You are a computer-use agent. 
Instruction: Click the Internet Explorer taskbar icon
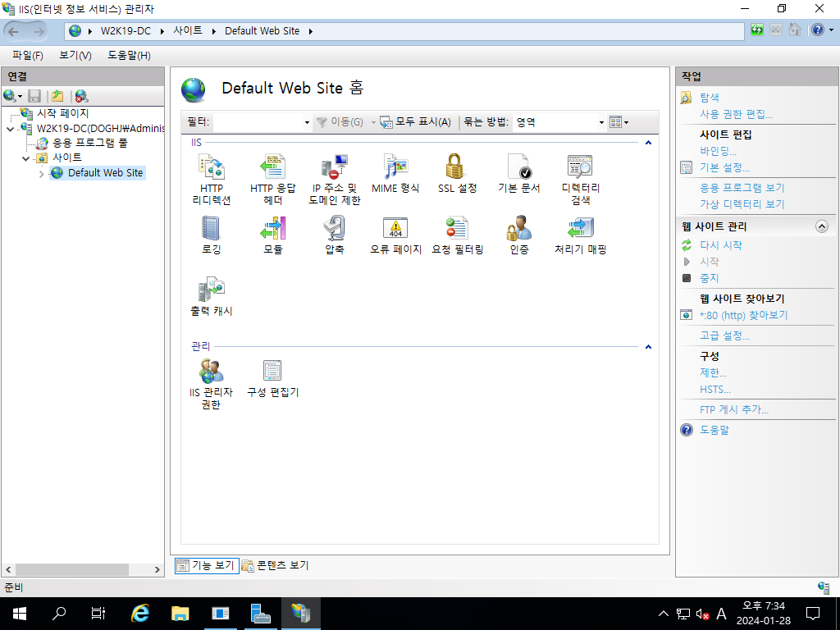[140, 614]
